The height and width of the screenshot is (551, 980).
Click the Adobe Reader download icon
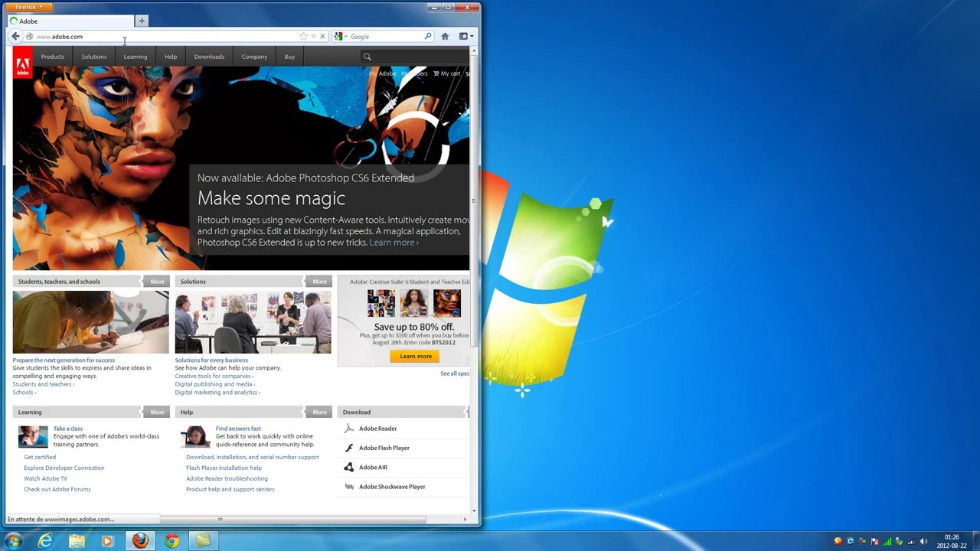pyautogui.click(x=349, y=429)
